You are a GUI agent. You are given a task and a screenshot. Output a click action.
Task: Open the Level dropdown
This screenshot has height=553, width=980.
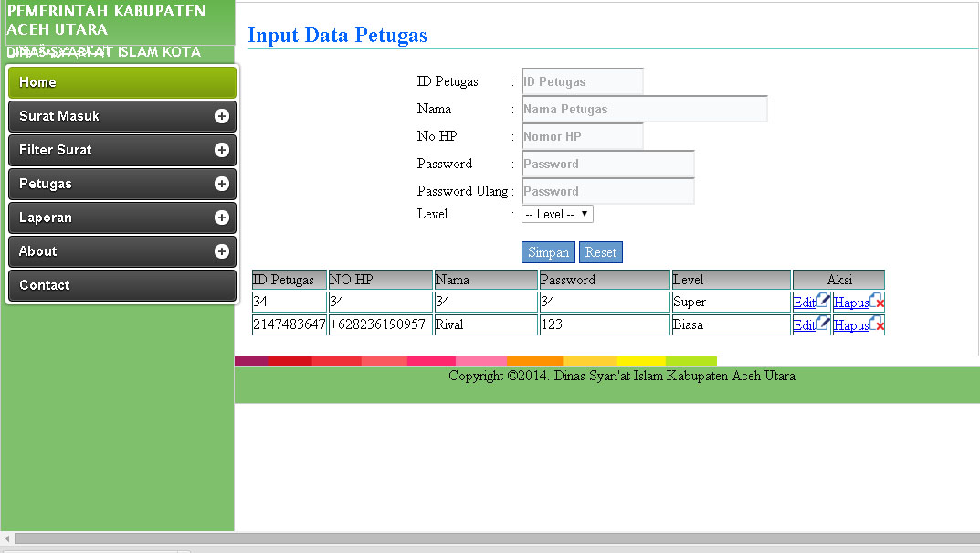(x=557, y=214)
